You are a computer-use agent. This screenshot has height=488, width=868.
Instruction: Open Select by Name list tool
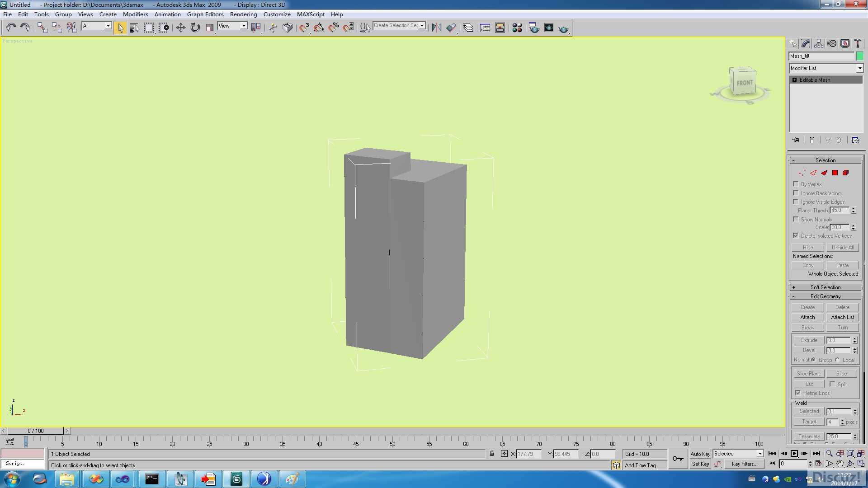pos(134,28)
